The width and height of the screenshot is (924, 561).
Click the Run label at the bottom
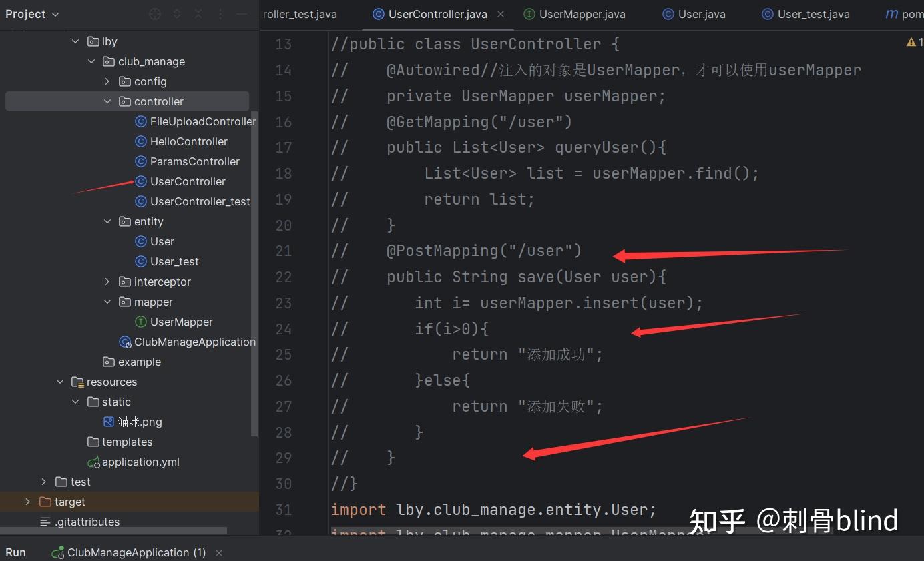click(x=15, y=552)
